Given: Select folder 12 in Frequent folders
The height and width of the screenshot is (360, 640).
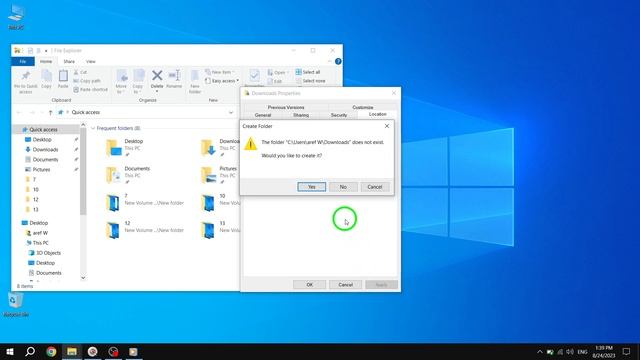Looking at the screenshot, I should [145, 229].
